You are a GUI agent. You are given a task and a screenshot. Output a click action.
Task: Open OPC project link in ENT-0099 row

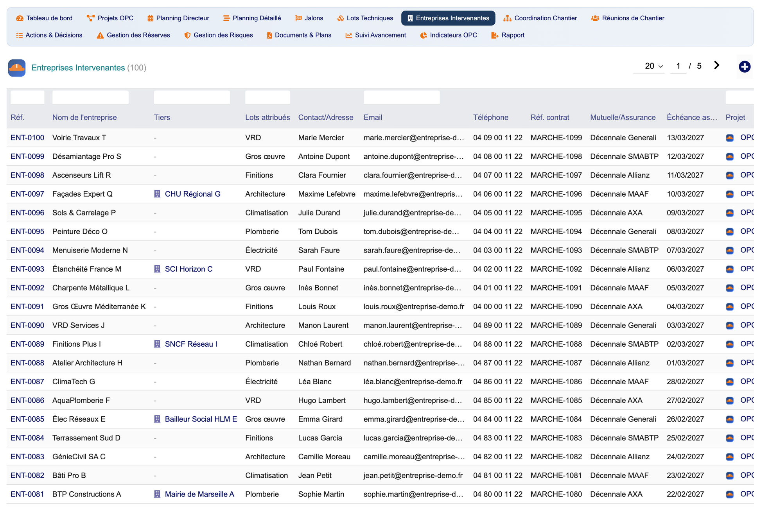click(747, 156)
